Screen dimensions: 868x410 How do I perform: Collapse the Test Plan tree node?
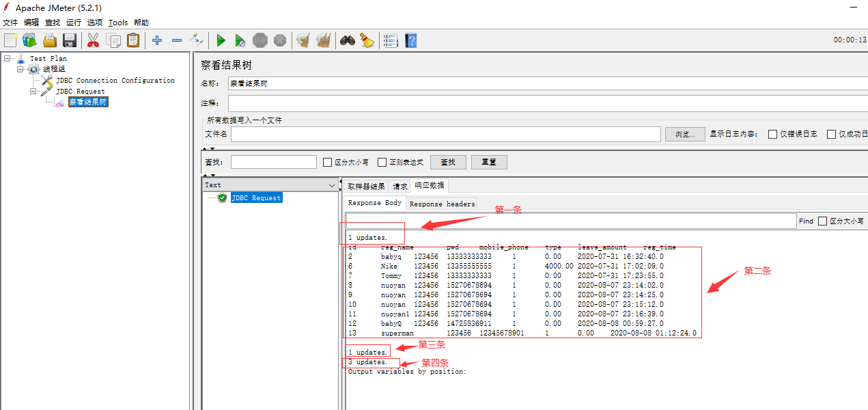(8, 58)
